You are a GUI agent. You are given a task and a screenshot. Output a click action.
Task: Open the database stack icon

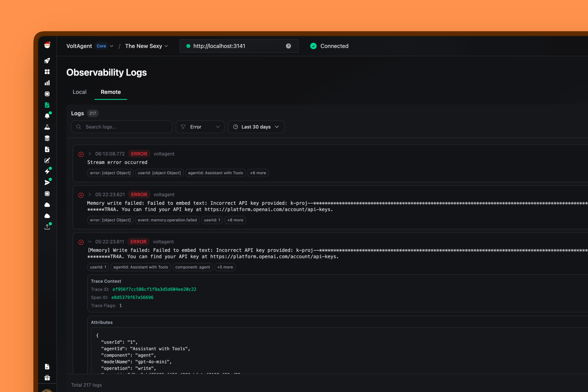click(47, 138)
